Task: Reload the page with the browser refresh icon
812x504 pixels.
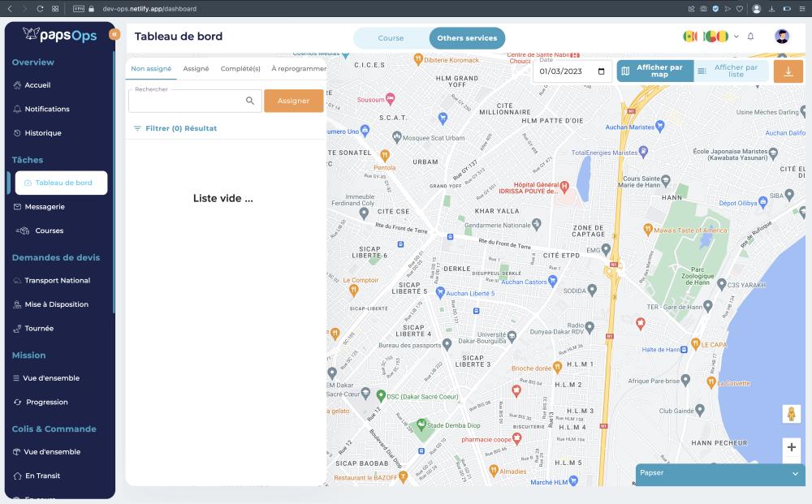Action: [40, 9]
